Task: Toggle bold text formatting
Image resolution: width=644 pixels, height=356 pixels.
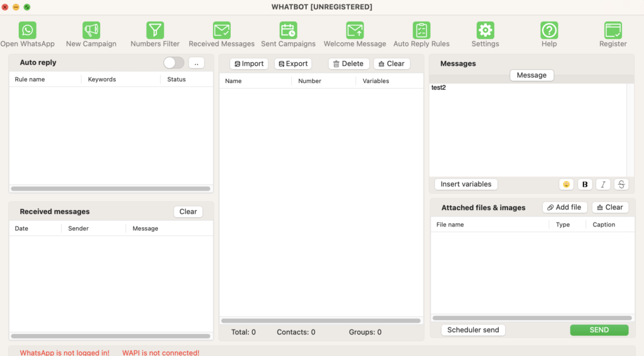Action: coord(585,184)
